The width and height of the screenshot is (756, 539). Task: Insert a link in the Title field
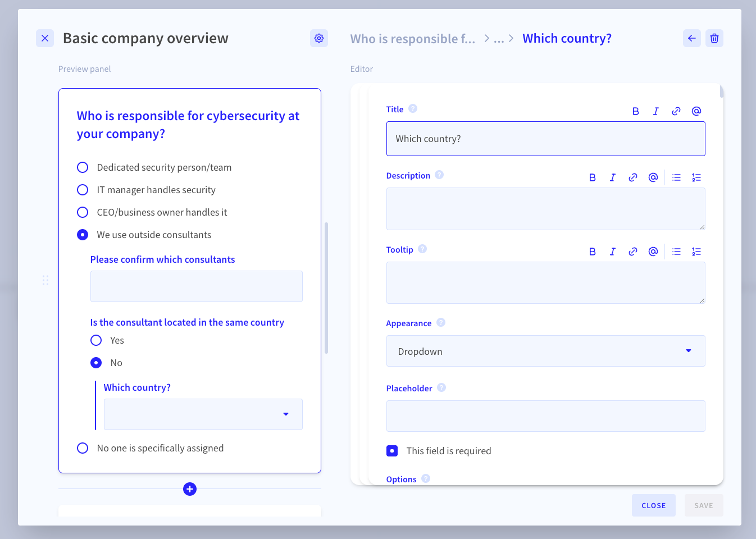tap(676, 111)
